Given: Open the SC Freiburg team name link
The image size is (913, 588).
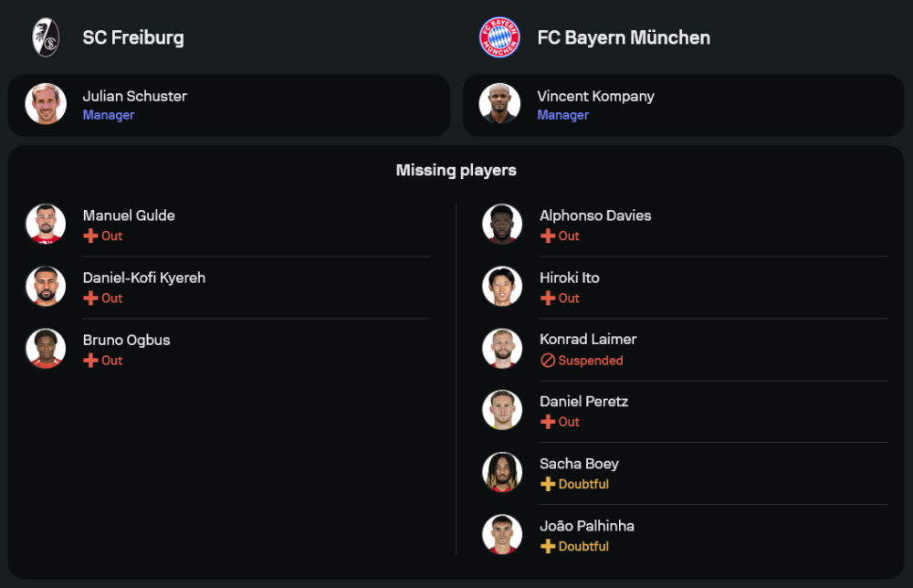Looking at the screenshot, I should [x=133, y=37].
